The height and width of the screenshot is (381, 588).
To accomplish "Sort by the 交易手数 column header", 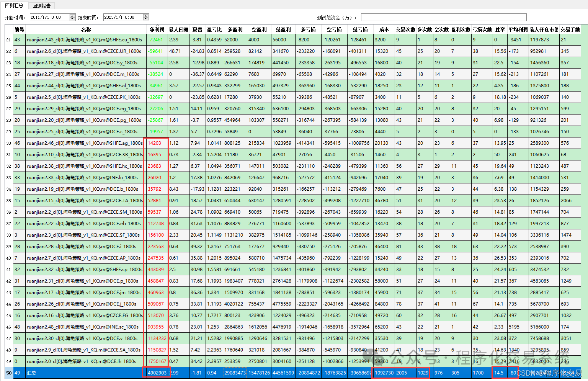I will [570, 29].
